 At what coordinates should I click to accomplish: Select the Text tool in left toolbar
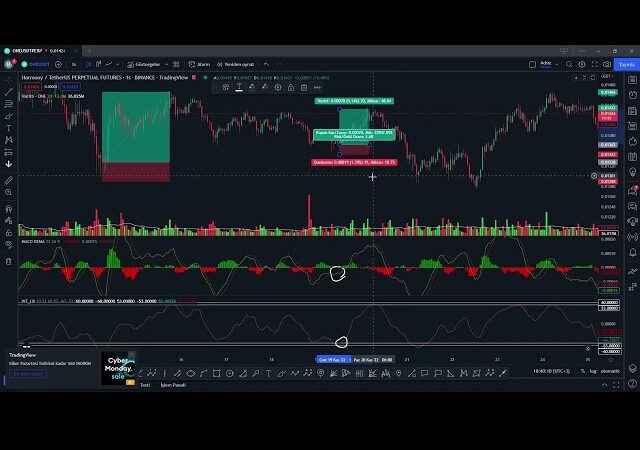click(9, 128)
